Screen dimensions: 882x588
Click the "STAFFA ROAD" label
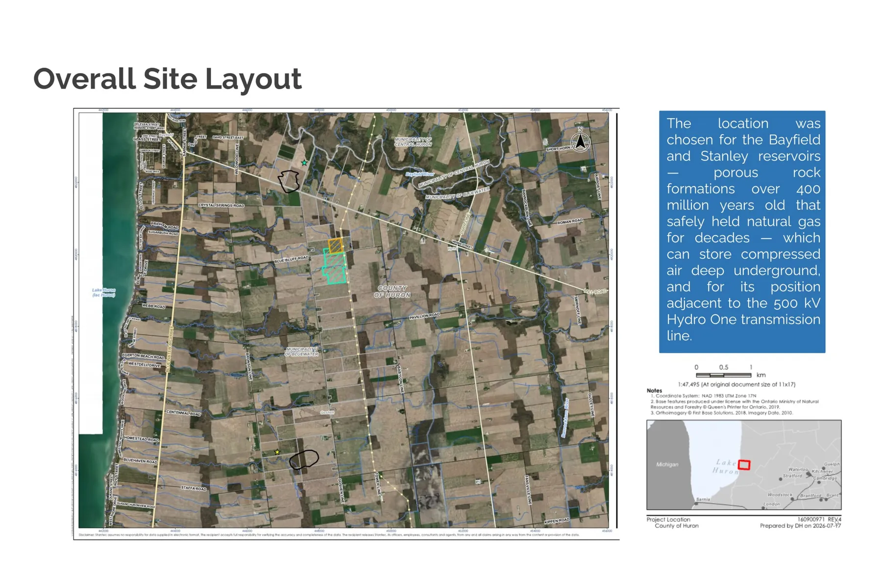tap(194, 488)
